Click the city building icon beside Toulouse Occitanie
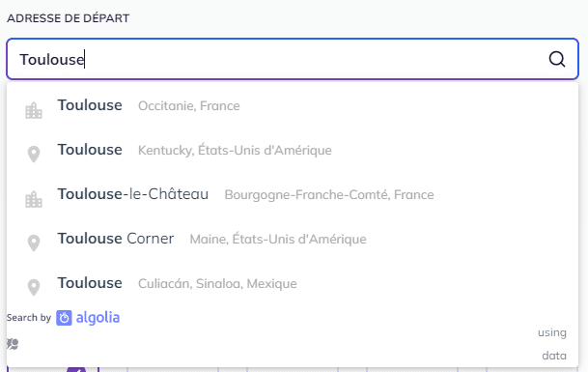The width and height of the screenshot is (588, 372). (x=34, y=110)
